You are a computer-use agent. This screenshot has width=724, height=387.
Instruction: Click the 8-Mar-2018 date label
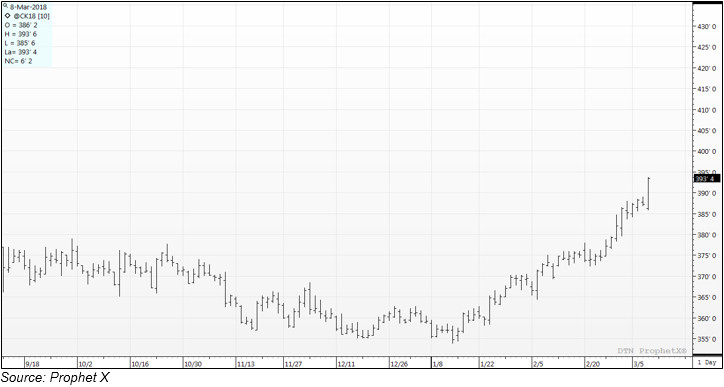click(28, 7)
